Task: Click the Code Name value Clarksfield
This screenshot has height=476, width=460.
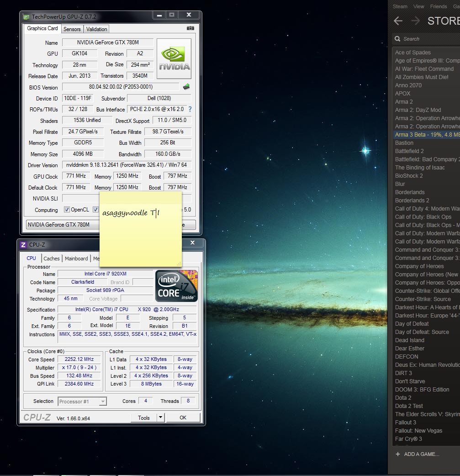Action: pos(83,282)
